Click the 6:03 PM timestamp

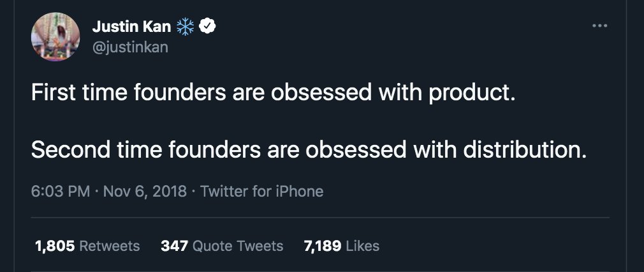coord(59,191)
